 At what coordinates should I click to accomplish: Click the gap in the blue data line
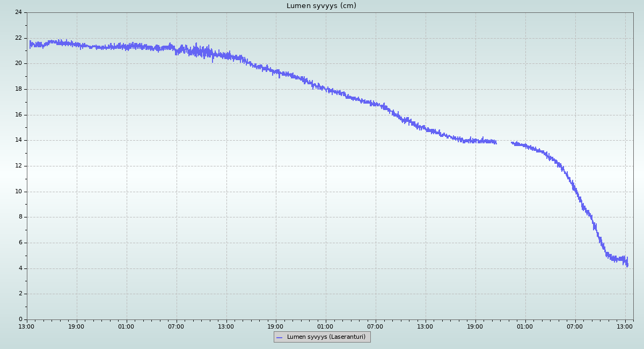pos(504,142)
